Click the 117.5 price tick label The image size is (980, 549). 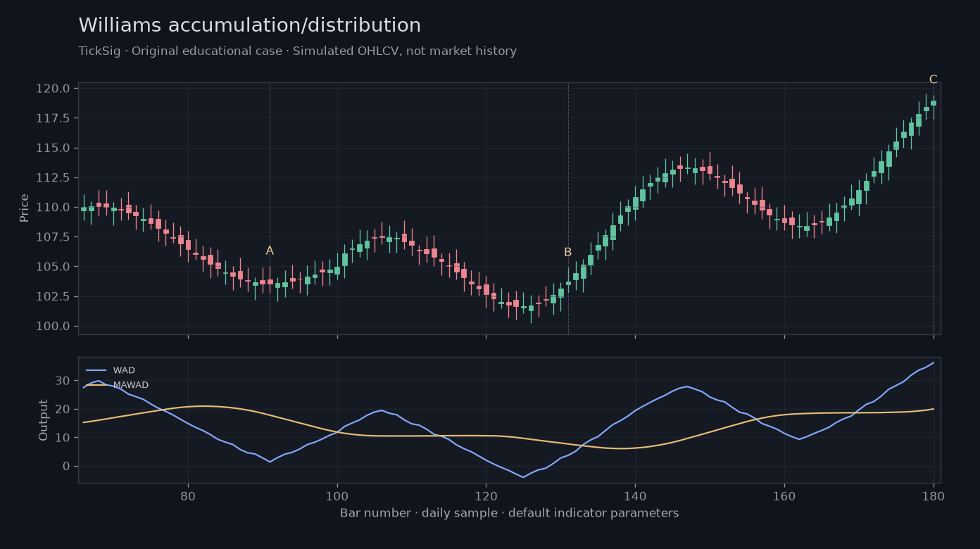tap(54, 118)
